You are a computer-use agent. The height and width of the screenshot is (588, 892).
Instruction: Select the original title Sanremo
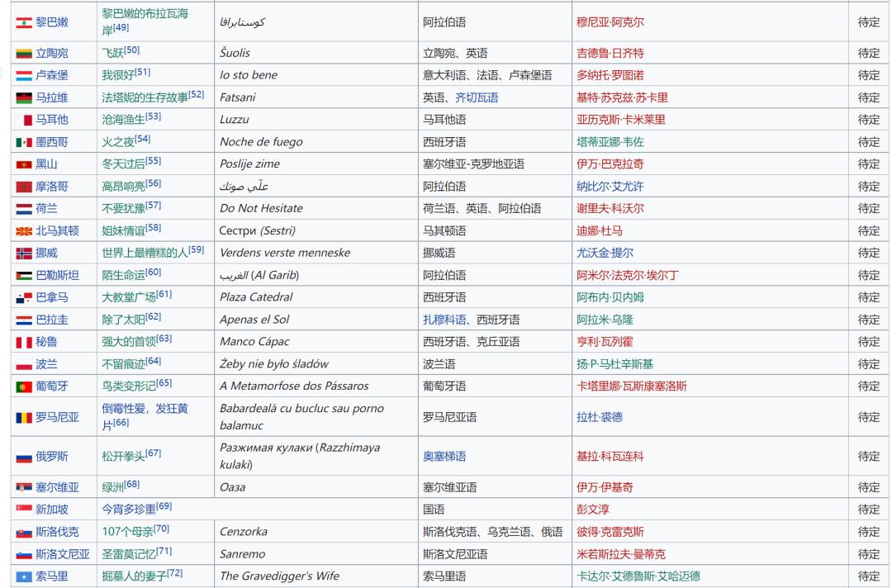click(x=242, y=554)
